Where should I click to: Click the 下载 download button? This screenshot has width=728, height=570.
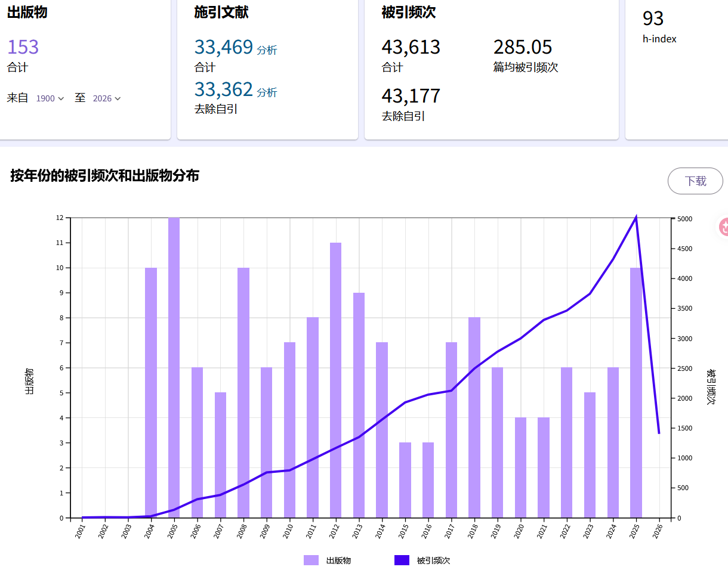click(695, 181)
